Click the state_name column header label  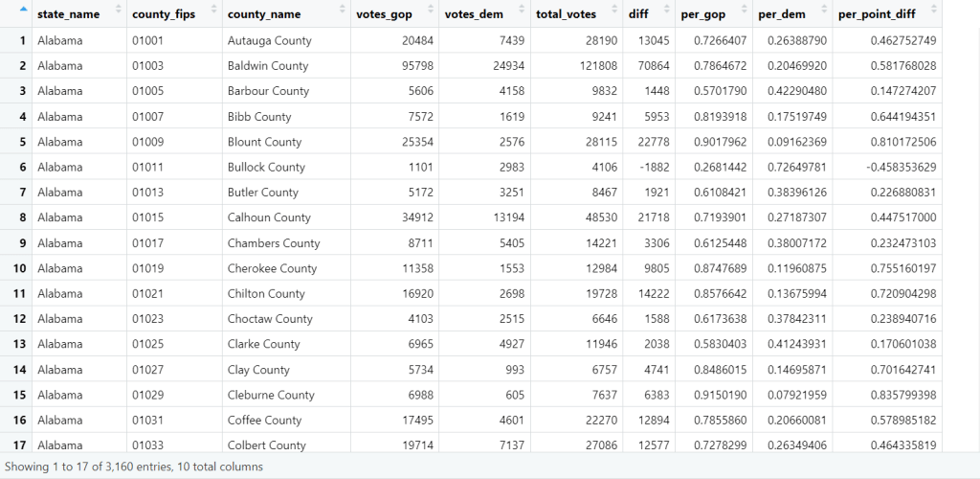[x=69, y=14]
